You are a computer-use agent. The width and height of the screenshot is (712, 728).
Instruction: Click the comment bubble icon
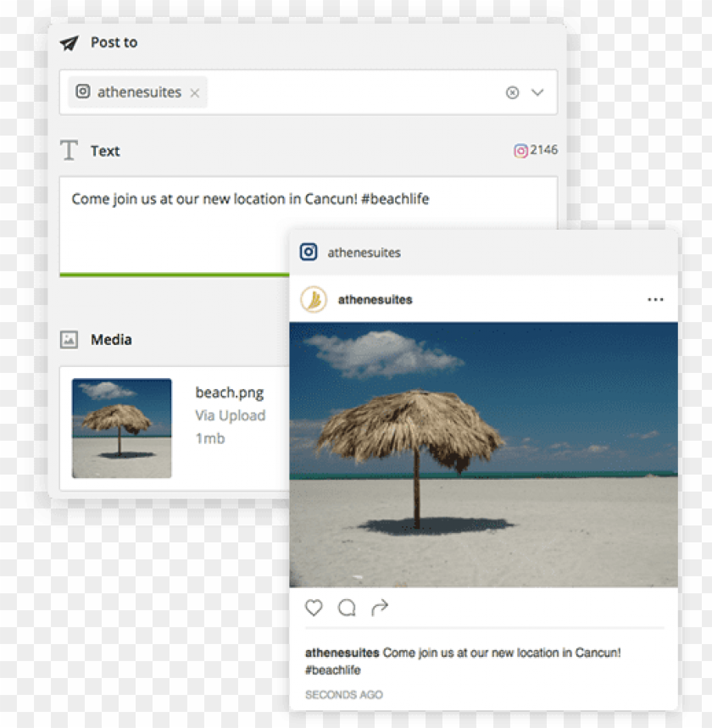click(x=347, y=608)
